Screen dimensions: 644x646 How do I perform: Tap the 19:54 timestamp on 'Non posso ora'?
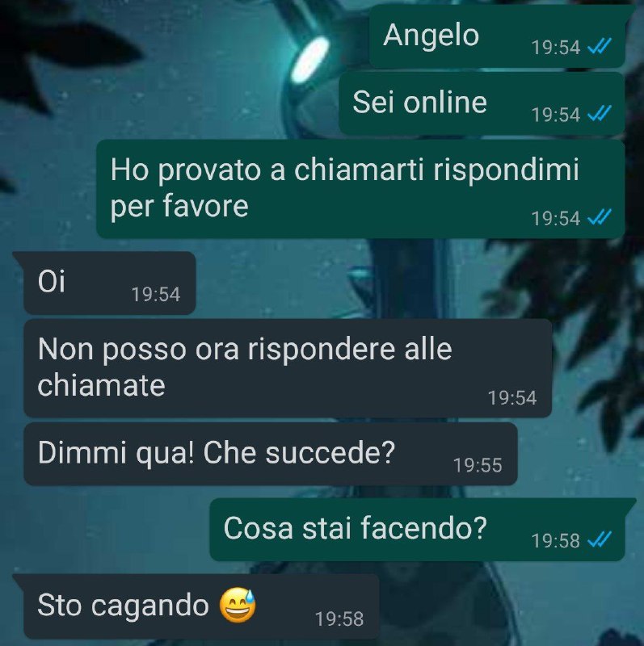tap(512, 397)
